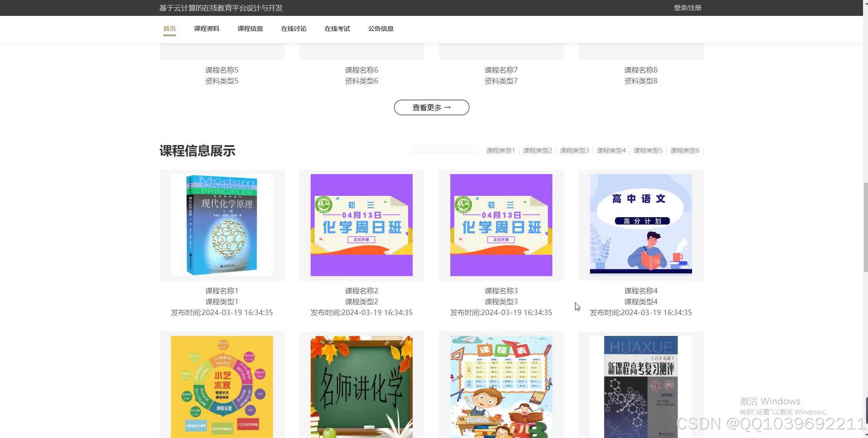Select the 课程类型6 filter

[x=684, y=150]
